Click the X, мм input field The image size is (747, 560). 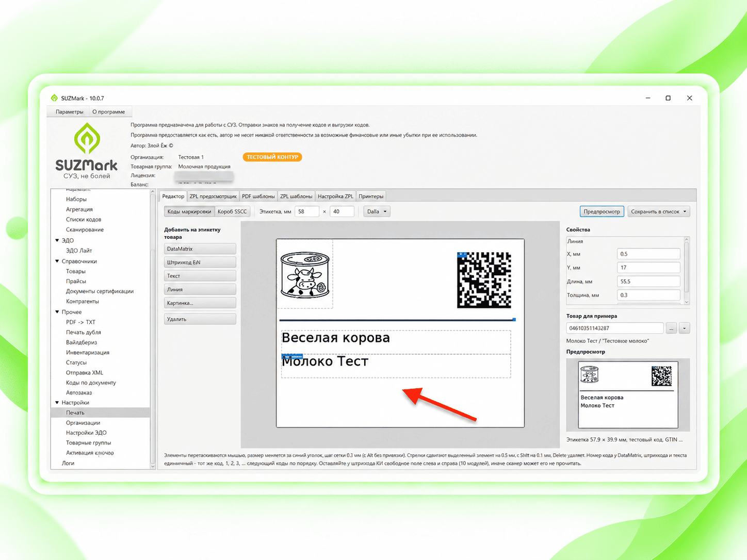(x=648, y=254)
